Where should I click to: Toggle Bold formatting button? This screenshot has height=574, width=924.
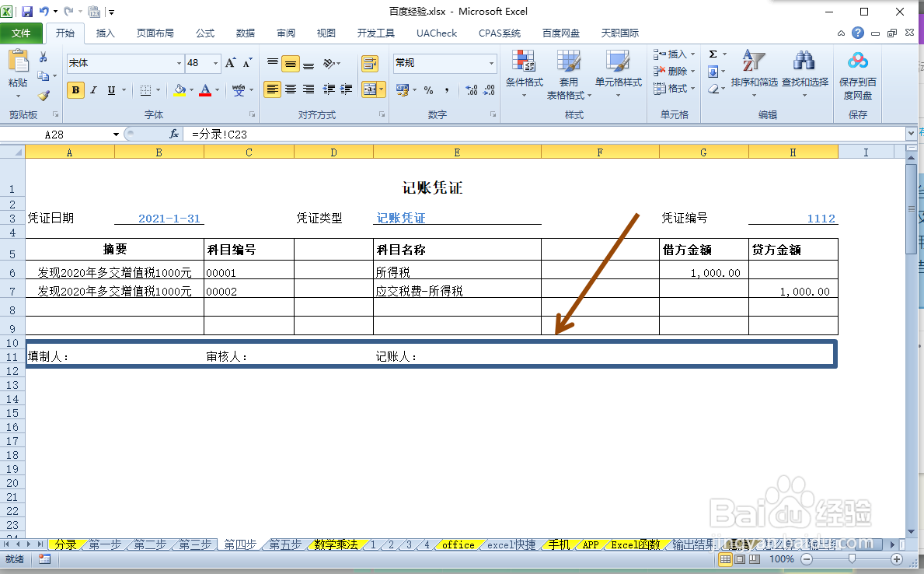click(x=75, y=90)
